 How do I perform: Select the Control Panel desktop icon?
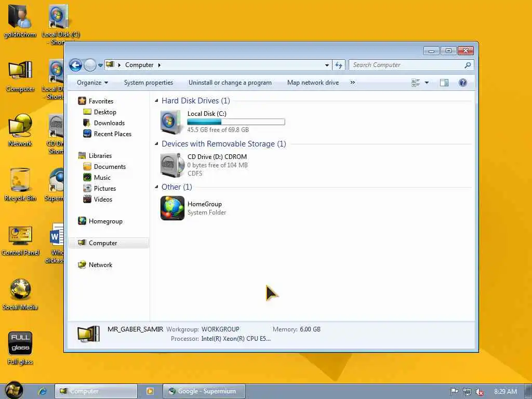20,240
